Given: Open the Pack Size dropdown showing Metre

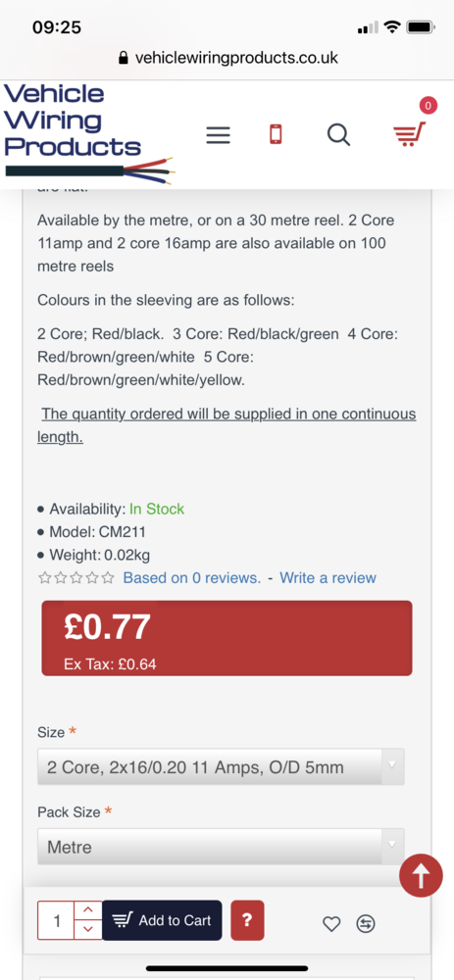Looking at the screenshot, I should (x=221, y=847).
